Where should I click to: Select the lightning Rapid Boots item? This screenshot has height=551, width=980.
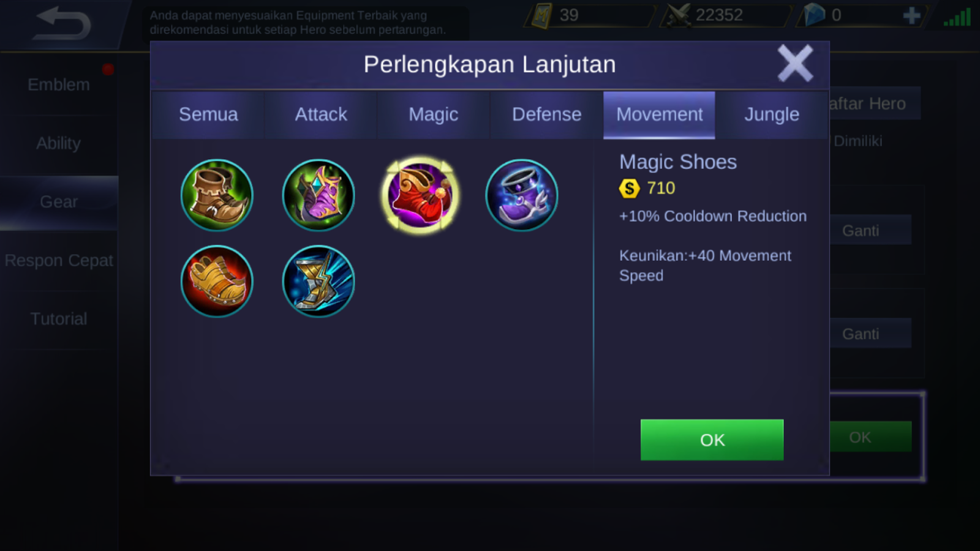[x=318, y=281]
